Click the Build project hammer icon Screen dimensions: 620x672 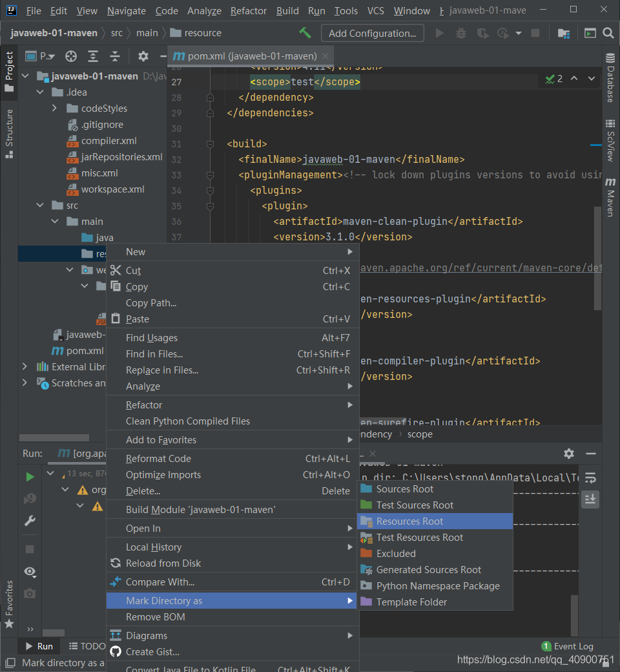point(305,33)
